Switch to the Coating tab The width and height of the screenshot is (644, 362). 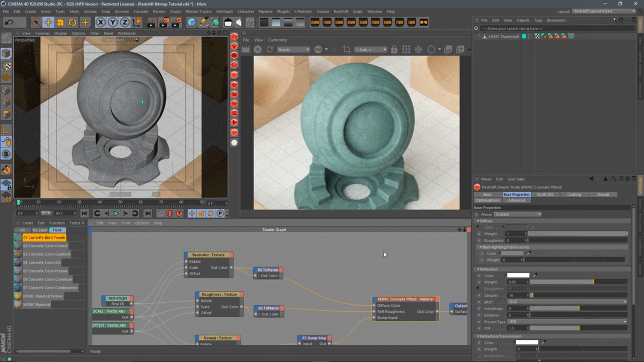pos(574,195)
